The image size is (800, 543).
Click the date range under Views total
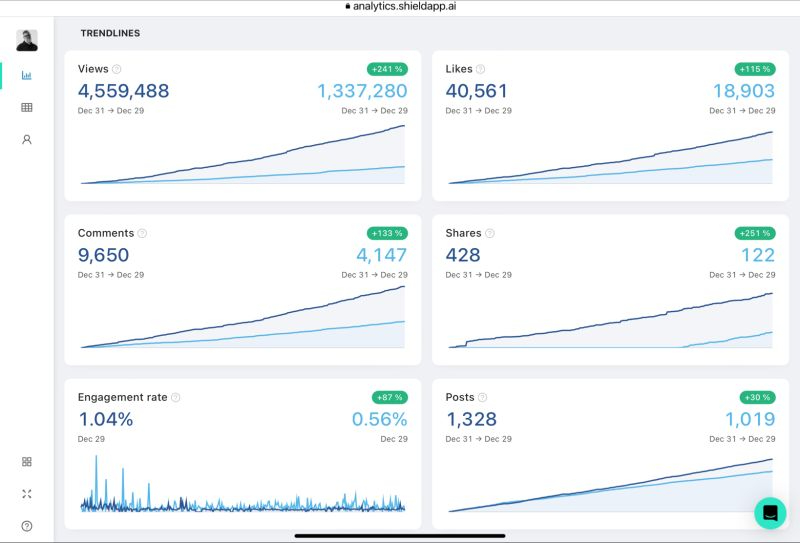[111, 111]
